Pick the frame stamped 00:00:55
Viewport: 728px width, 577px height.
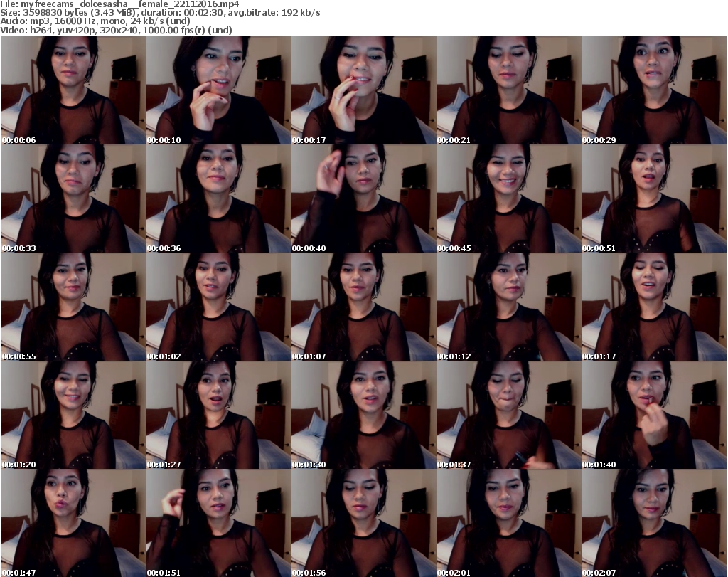tap(74, 307)
